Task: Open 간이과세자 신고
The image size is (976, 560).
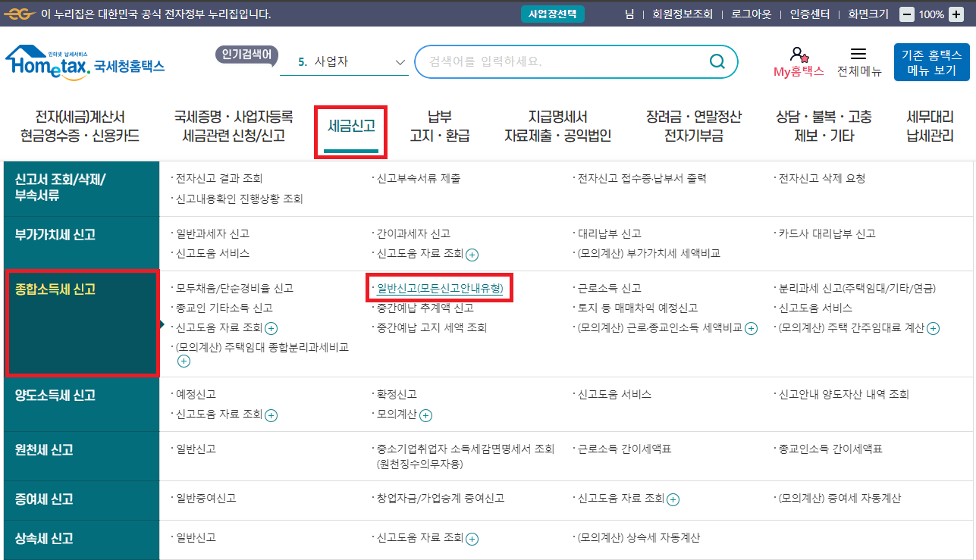Action: (413, 234)
